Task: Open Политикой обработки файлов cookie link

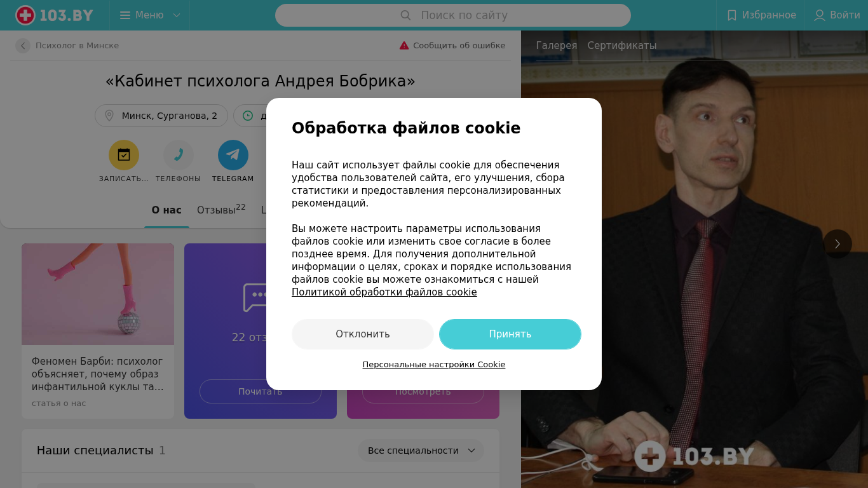Action: click(384, 292)
